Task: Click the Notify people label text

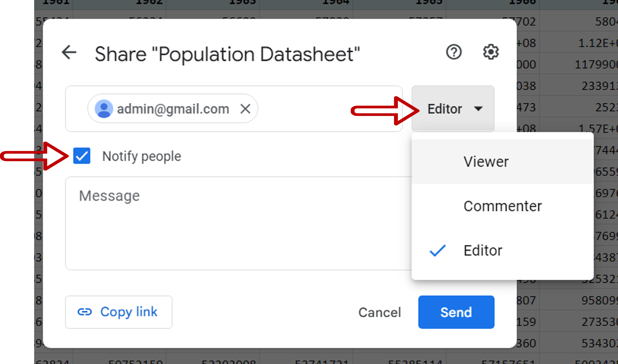Action: pyautogui.click(x=141, y=156)
